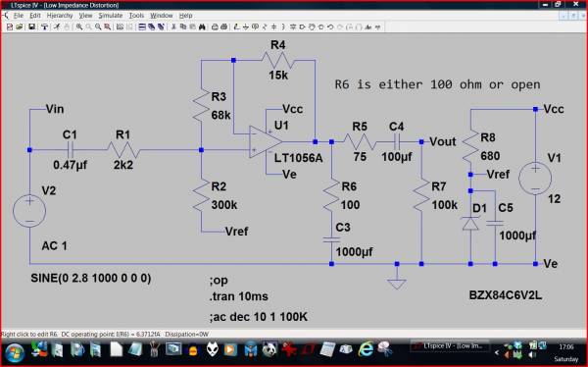Viewport: 588px width, 367px height.
Task: Open the File menu
Action: [x=19, y=16]
